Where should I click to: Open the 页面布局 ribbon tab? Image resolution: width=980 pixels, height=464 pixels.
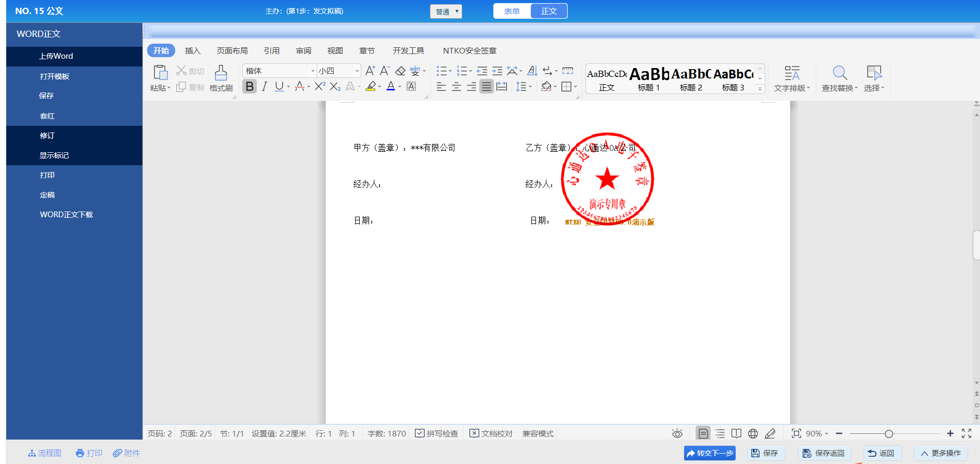click(232, 50)
